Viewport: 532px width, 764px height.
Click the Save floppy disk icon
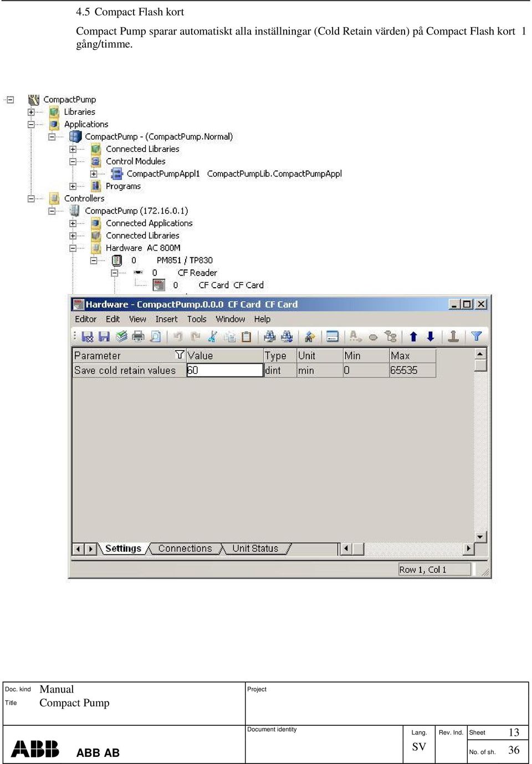click(x=104, y=337)
